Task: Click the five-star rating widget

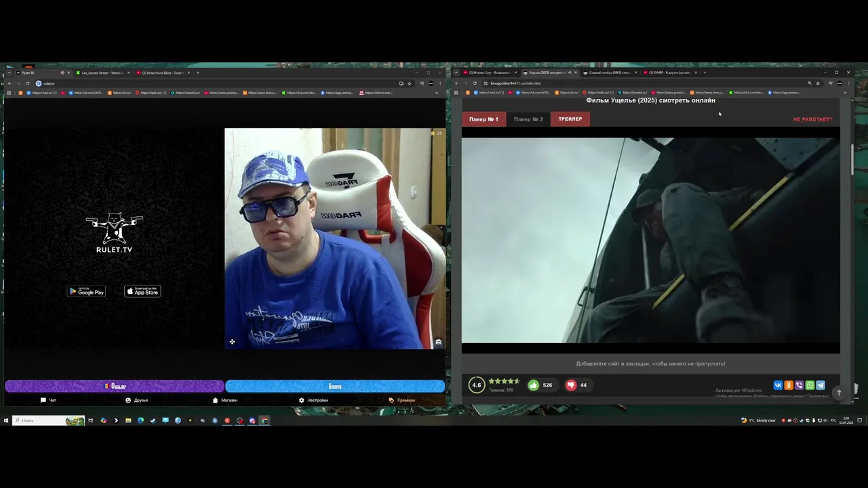Action: pyautogui.click(x=505, y=382)
